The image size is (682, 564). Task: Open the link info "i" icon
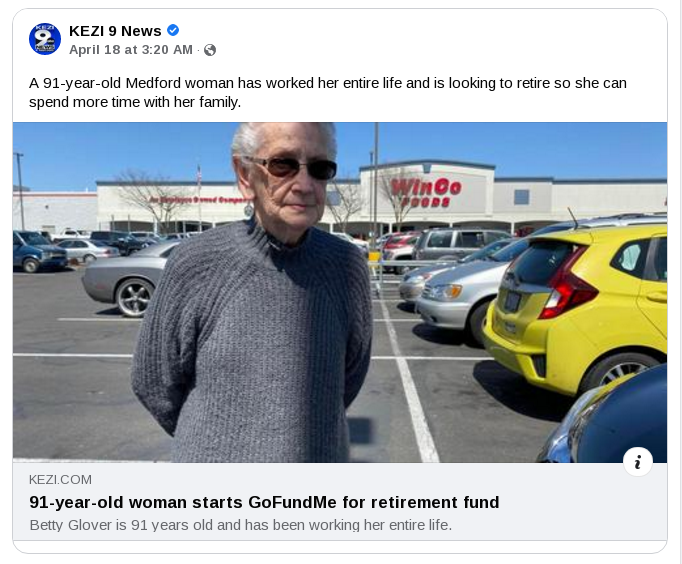[x=638, y=462]
